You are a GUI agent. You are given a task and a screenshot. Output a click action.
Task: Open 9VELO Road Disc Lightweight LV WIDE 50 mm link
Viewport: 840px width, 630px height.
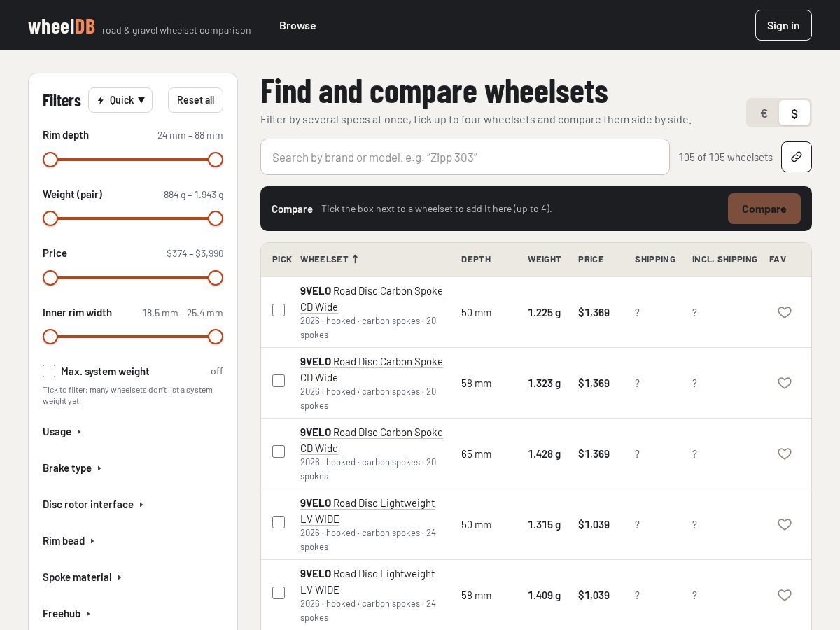tap(367, 511)
